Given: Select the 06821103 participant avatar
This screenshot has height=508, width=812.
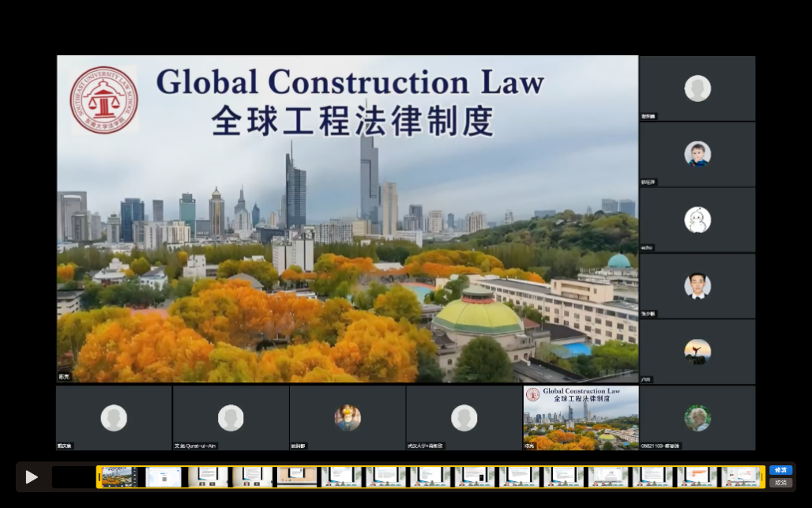Looking at the screenshot, I should pyautogui.click(x=697, y=418).
